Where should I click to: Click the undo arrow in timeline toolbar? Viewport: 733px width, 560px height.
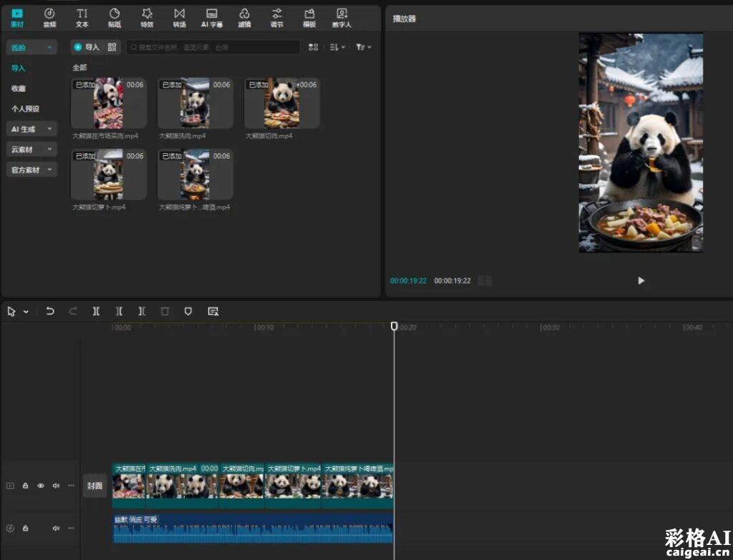(x=50, y=311)
